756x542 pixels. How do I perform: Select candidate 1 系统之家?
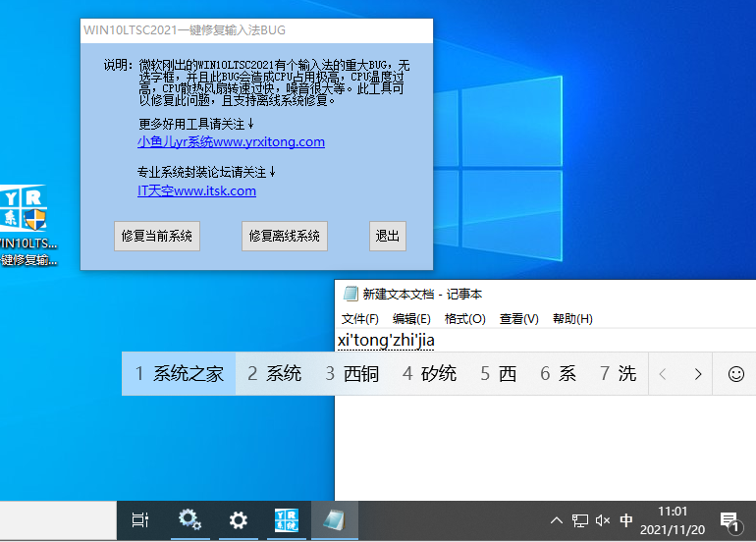click(x=180, y=374)
